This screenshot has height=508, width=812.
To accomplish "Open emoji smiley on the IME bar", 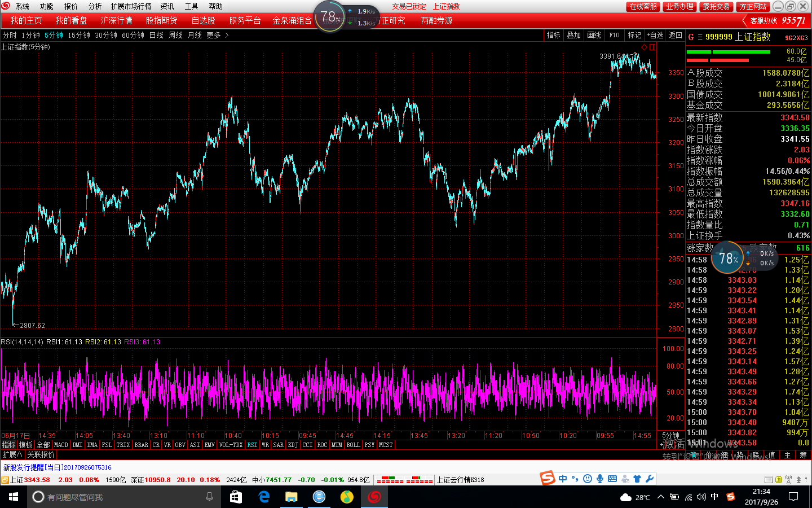I will click(588, 479).
